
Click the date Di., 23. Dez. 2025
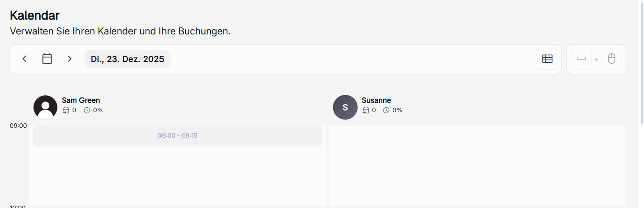pos(127,59)
